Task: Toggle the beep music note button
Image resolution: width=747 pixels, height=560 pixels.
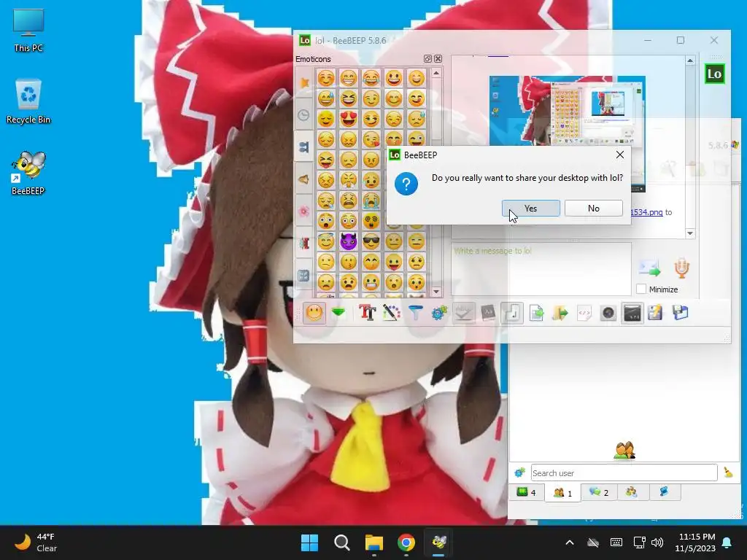Action: 512,313
